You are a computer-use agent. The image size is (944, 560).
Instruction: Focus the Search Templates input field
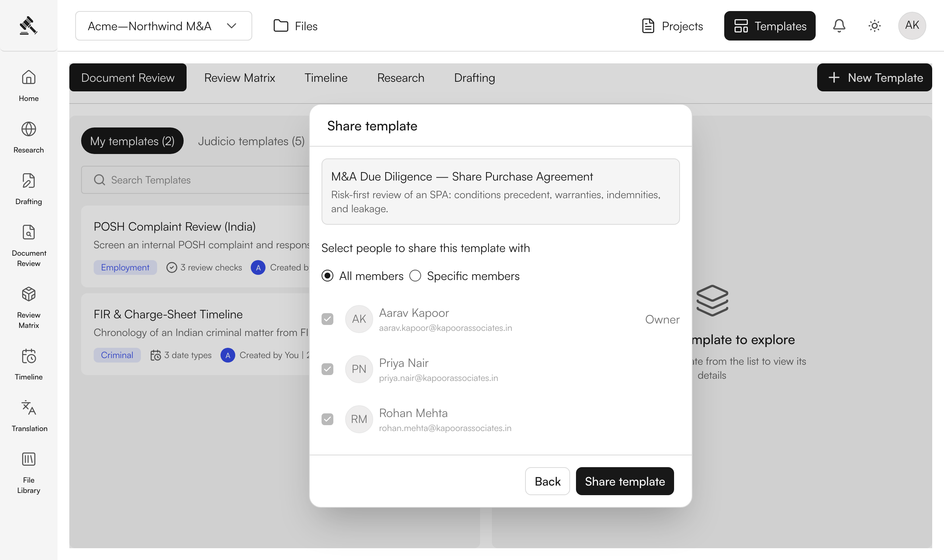[195, 180]
